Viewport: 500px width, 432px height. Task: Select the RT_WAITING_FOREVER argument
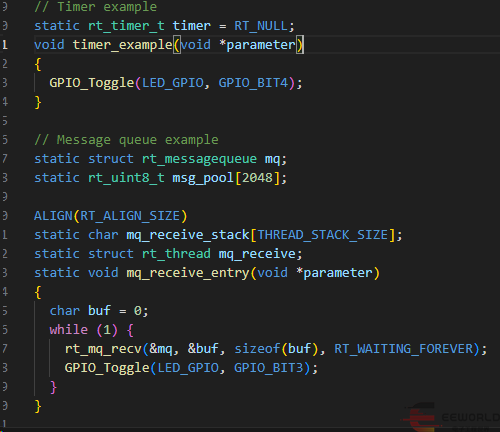(403, 349)
